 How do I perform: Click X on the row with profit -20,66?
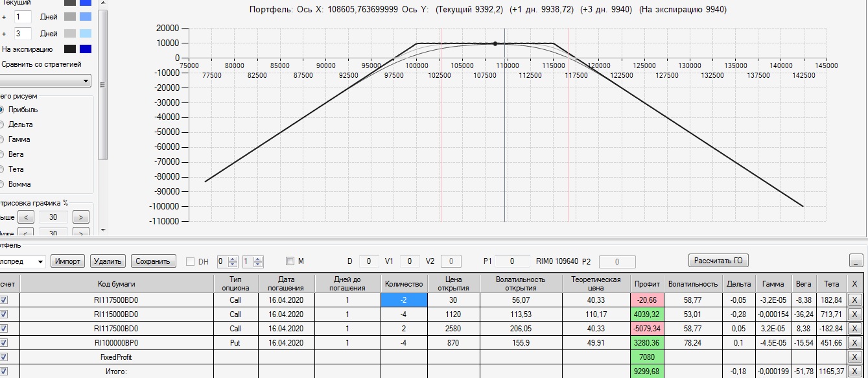[856, 300]
